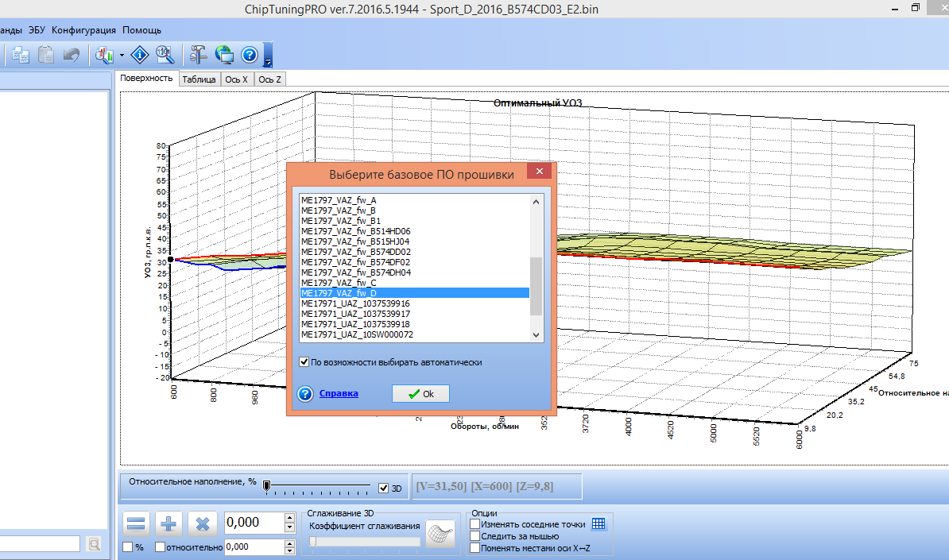
Task: Click the copy documents toolbar icon
Action: [21, 55]
